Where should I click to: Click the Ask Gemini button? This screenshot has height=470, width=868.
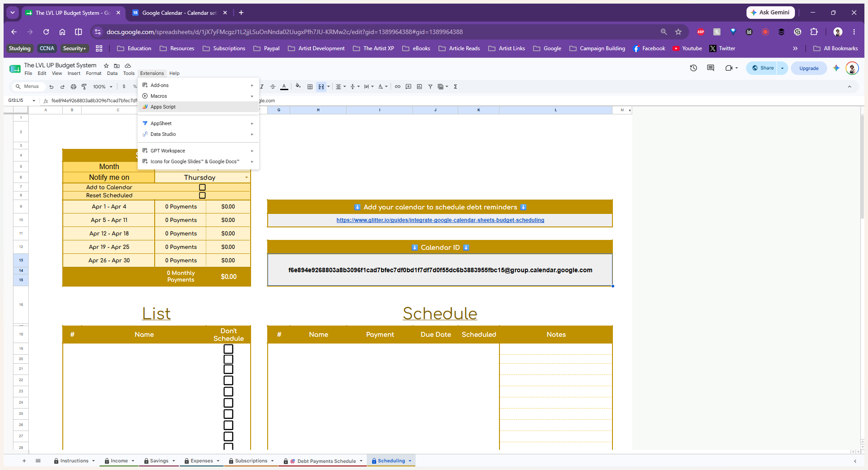[770, 13]
